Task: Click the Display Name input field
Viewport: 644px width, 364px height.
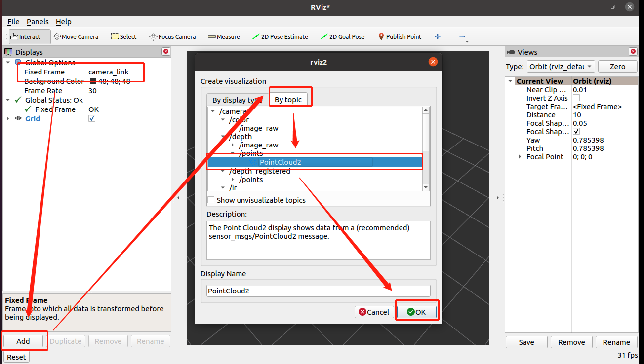Action: 319,291
